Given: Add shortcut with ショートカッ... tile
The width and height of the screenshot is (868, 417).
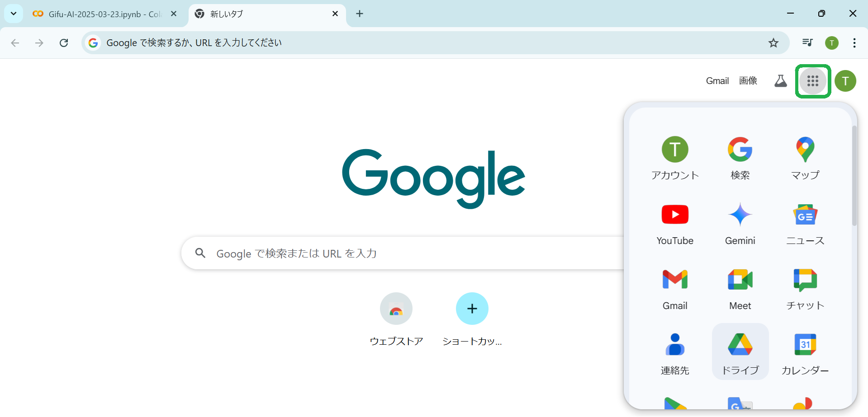Looking at the screenshot, I should pos(472,319).
